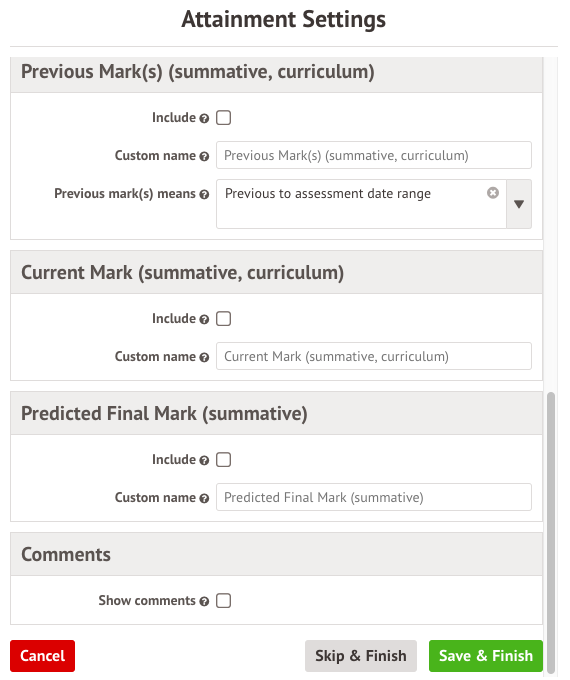Toggle the Show comments checkbox
Image resolution: width=570 pixels, height=680 pixels.
point(223,601)
